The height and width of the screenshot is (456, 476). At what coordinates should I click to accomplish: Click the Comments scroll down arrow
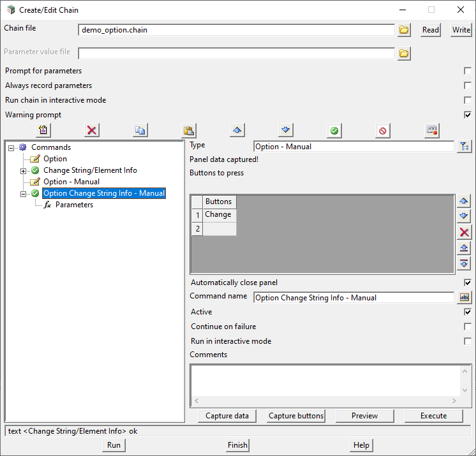(465, 390)
